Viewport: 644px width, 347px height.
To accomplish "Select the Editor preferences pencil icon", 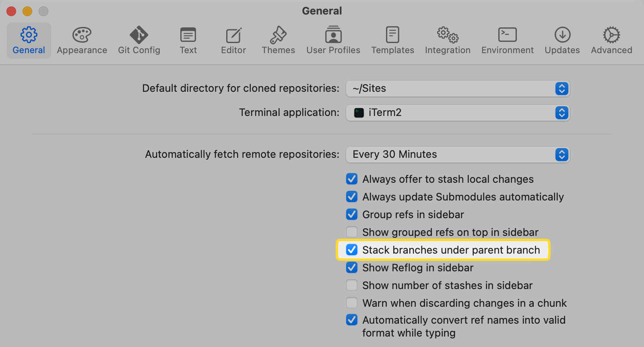I will (x=233, y=35).
